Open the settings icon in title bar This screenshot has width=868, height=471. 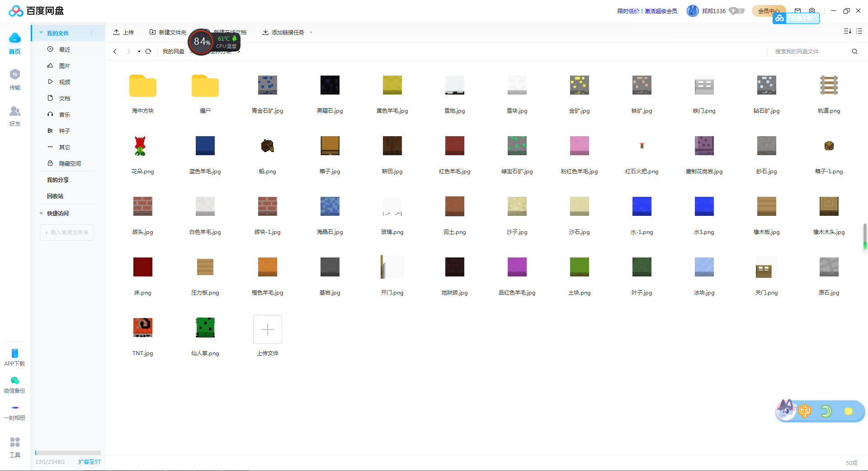(x=812, y=11)
